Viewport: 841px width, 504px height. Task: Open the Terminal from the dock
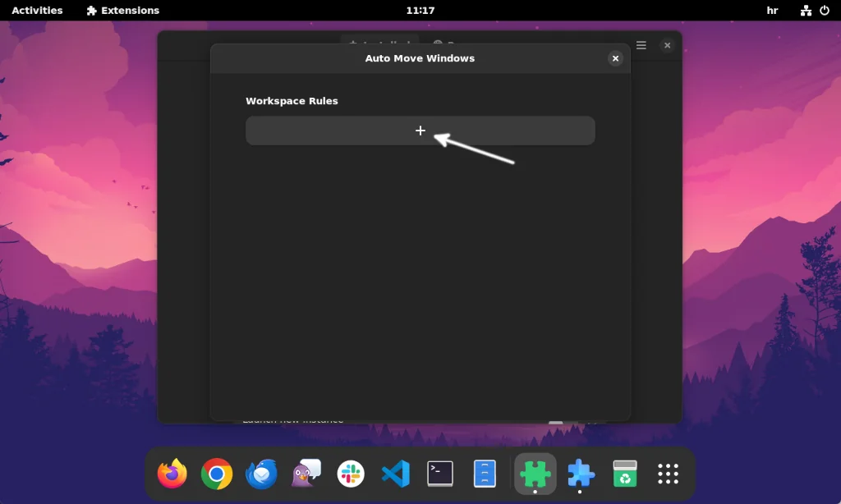[x=440, y=474]
